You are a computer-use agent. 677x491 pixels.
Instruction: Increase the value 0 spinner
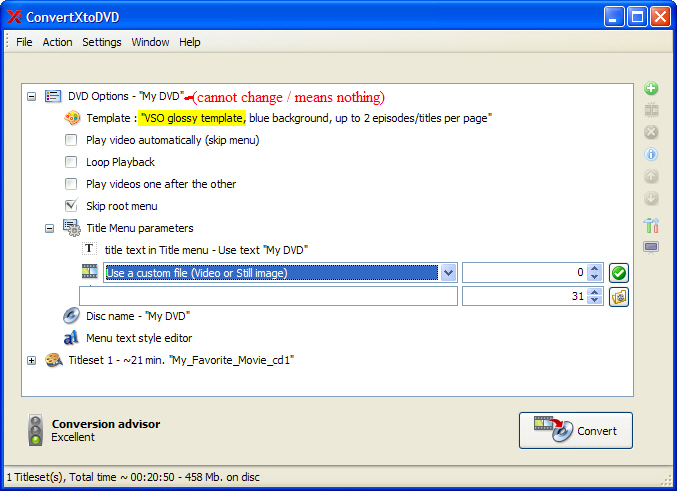(x=595, y=269)
